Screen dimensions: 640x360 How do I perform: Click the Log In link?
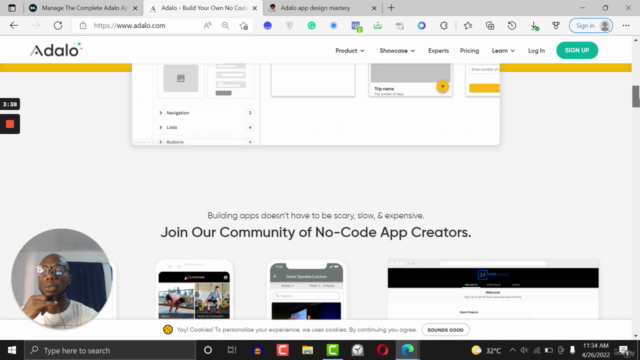coord(536,51)
